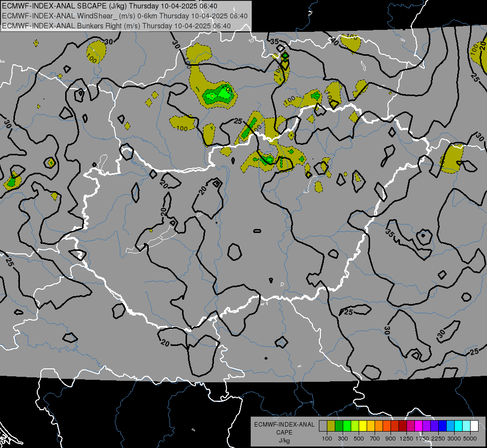Click the J/kg unit label in legend
The width and height of the screenshot is (487, 448).
(x=284, y=441)
